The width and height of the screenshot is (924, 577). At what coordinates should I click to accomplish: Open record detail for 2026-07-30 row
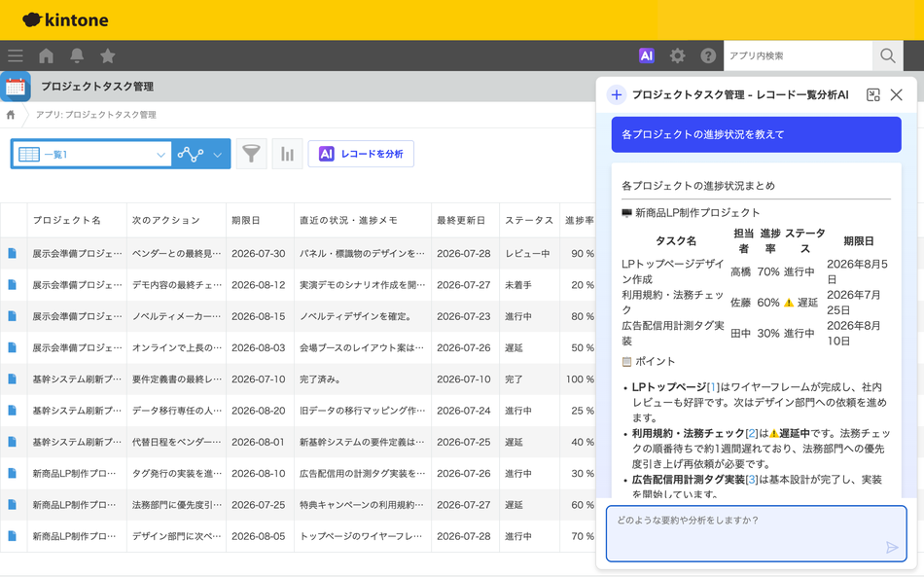12,253
